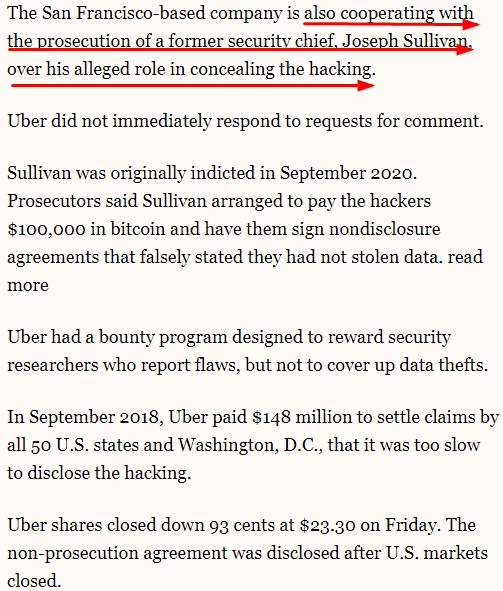The width and height of the screenshot is (503, 591).
Task: Click the underlined phrase 'also cooperating with'
Action: click(388, 14)
